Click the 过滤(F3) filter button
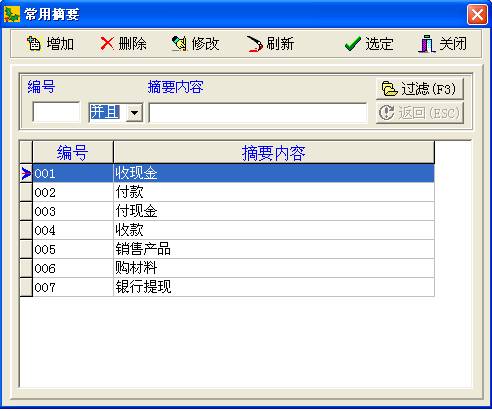Image resolution: width=492 pixels, height=411 pixels. point(420,89)
